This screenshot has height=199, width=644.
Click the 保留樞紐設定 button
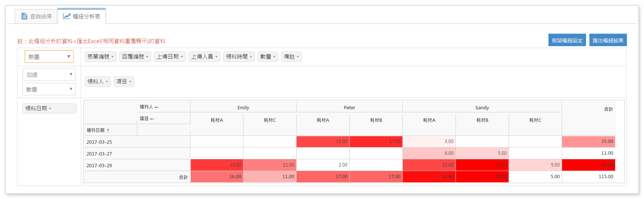567,40
